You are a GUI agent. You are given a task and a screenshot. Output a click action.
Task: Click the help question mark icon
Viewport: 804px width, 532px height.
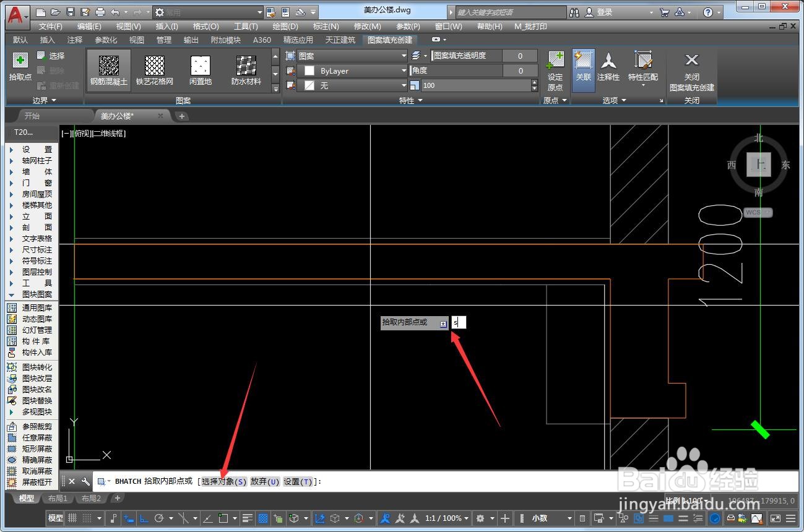coord(708,12)
